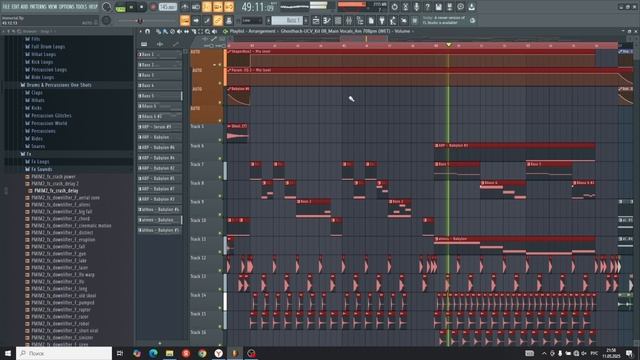640x360 pixels.
Task: Toggle mute dot on Track 7
Action: tap(220, 177)
